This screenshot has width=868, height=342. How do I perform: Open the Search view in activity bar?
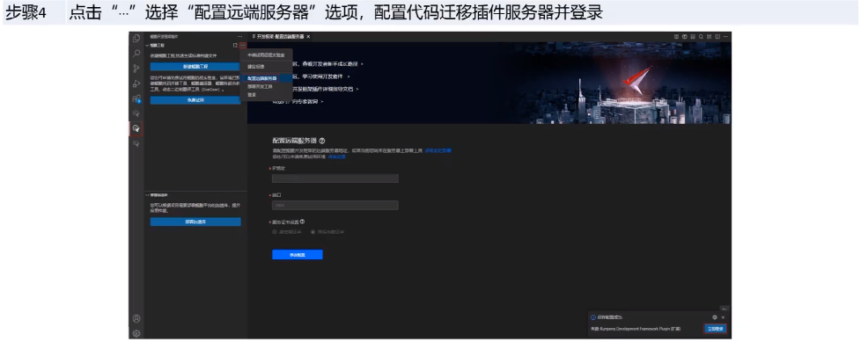(x=136, y=54)
